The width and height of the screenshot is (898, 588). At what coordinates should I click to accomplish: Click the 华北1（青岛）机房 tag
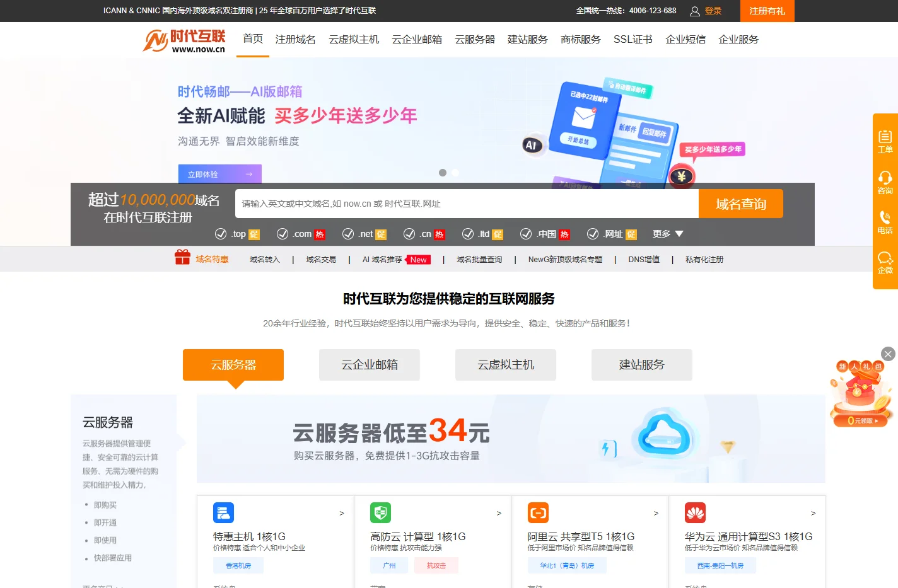[567, 565]
